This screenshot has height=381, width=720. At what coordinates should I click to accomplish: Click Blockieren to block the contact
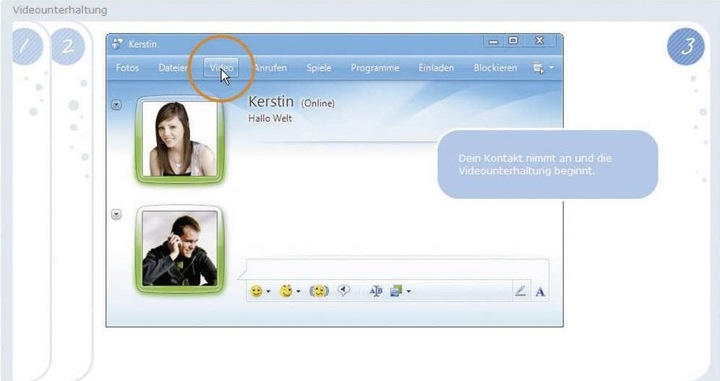click(x=495, y=68)
